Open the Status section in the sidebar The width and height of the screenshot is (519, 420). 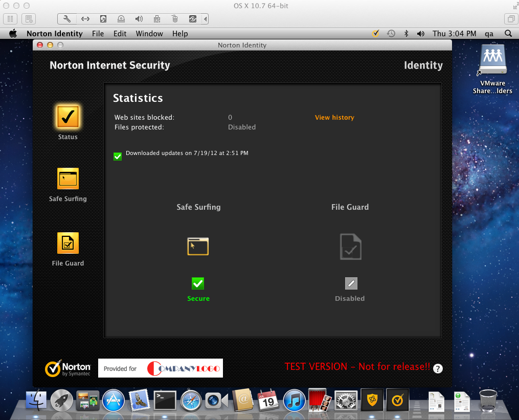(x=67, y=117)
